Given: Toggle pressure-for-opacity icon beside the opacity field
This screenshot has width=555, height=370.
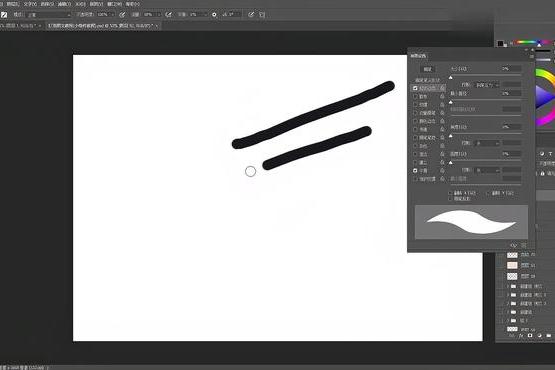Looking at the screenshot, I should pyautogui.click(x=122, y=15).
